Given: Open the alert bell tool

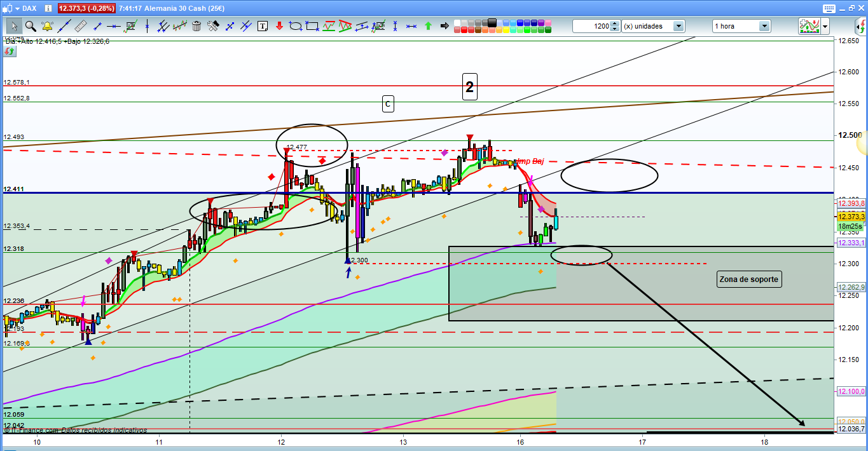Looking at the screenshot, I should click(47, 26).
